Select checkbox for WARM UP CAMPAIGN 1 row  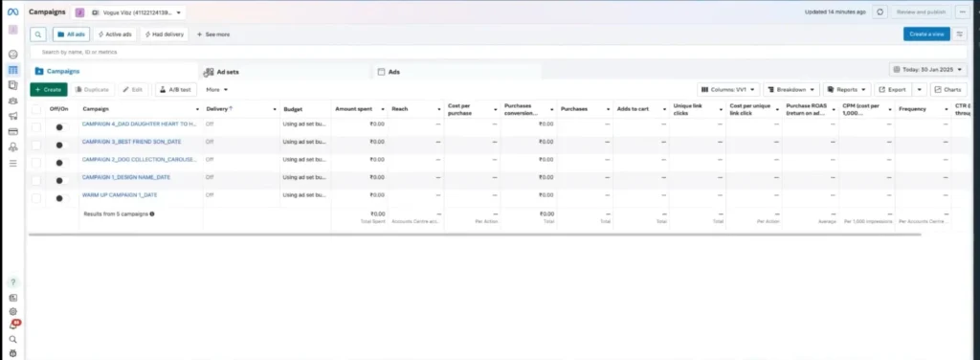[x=36, y=198]
